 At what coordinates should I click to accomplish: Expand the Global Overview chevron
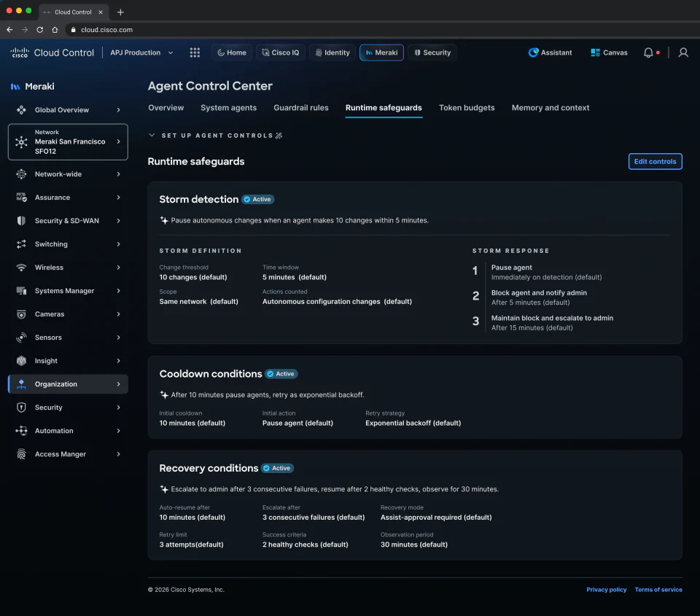[118, 110]
